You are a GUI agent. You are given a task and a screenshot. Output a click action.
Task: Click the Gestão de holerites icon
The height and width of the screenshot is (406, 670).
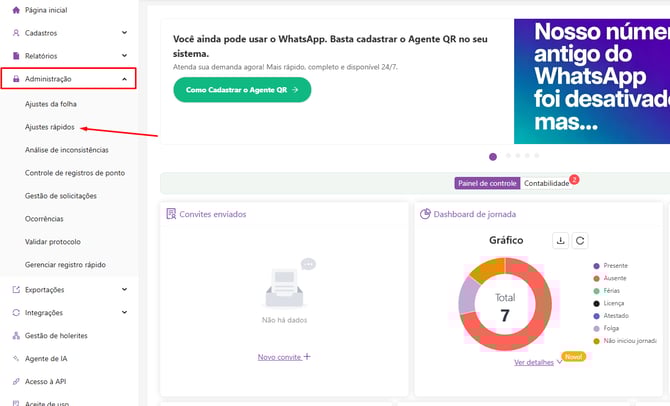[x=15, y=335]
